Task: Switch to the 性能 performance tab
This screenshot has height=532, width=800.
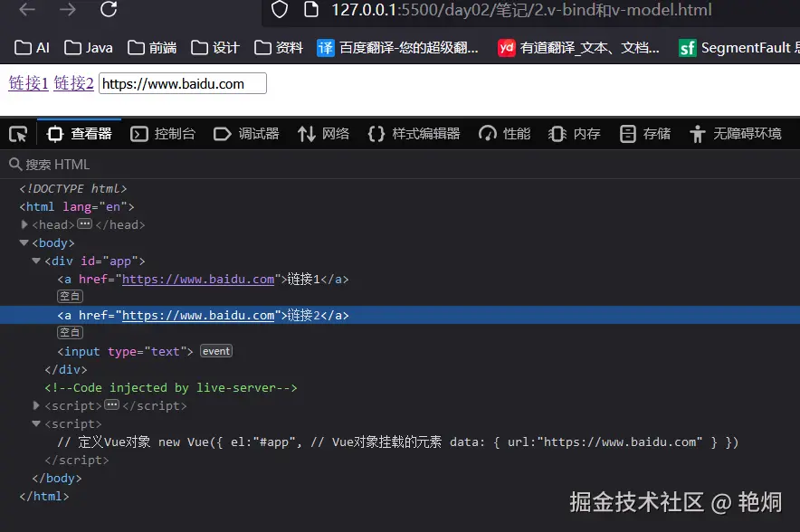Action: (x=505, y=134)
